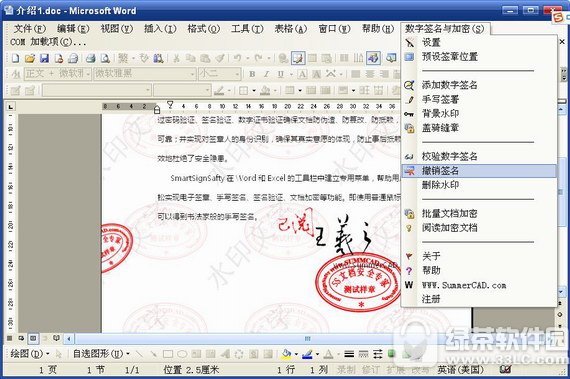Insert Clip Art from Drawing toolbar
This screenshot has width=570, height=379.
[253, 354]
